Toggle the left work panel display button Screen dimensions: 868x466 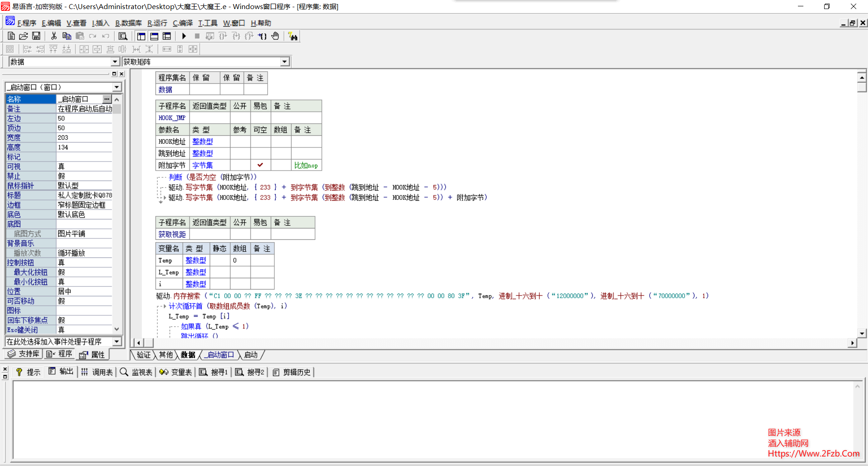tap(141, 36)
